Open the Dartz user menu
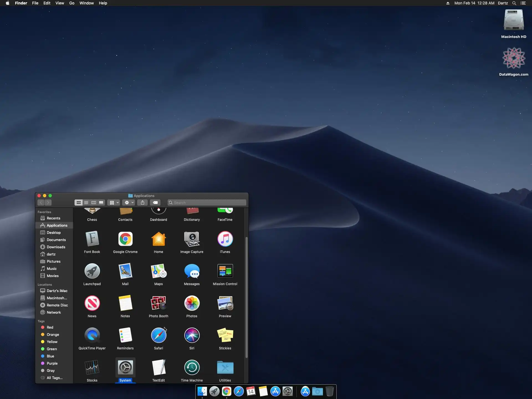 click(503, 3)
